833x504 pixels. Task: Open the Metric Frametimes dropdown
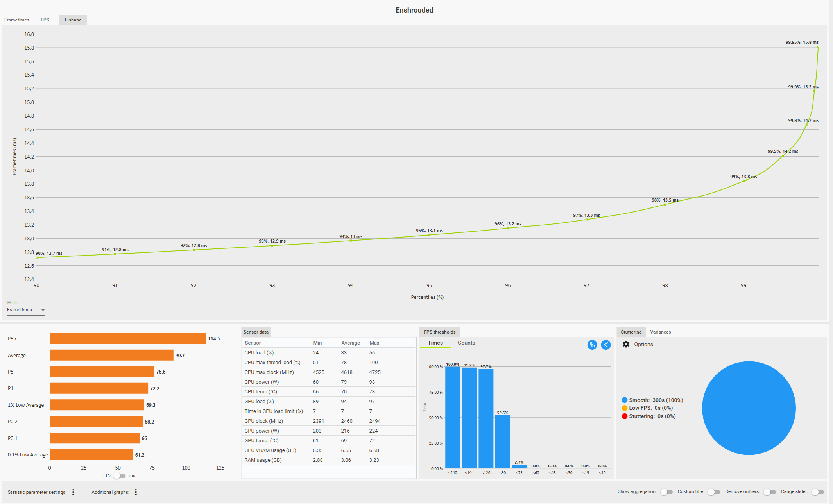[25, 310]
